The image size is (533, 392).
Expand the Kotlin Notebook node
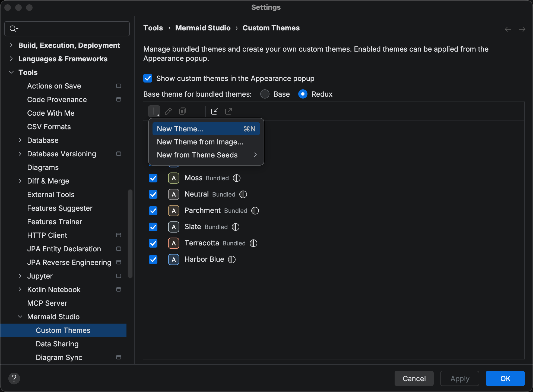20,289
